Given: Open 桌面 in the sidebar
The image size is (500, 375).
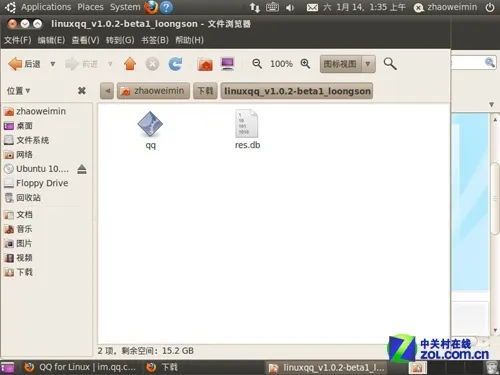Looking at the screenshot, I should 18,126.
